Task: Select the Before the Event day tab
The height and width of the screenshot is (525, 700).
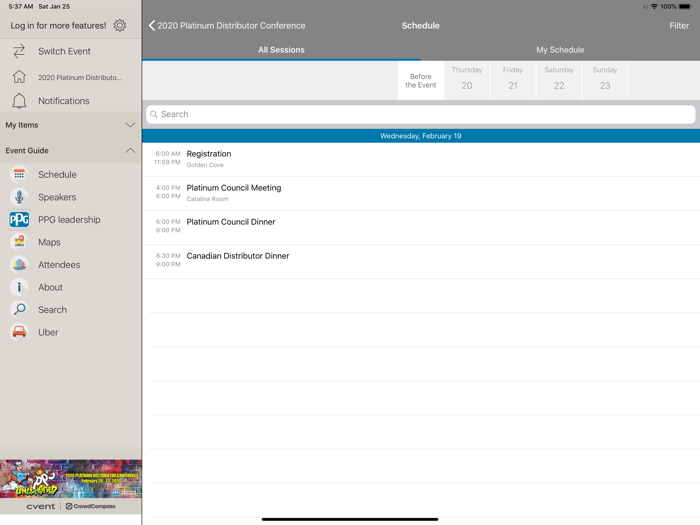Action: (x=421, y=81)
